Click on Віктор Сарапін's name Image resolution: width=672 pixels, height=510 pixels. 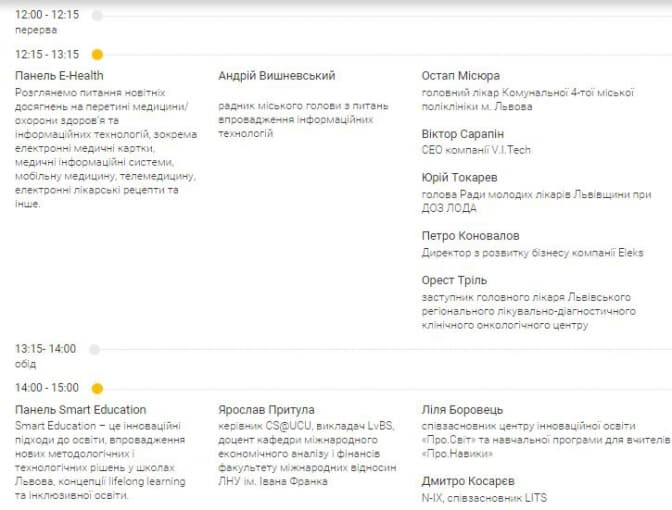(x=463, y=133)
